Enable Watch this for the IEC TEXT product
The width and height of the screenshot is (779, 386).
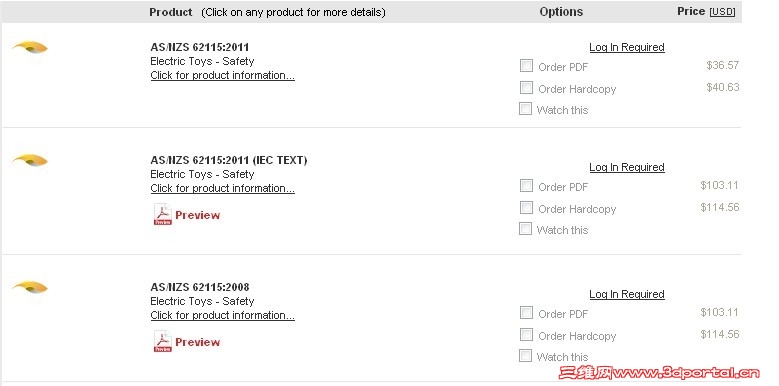point(525,229)
